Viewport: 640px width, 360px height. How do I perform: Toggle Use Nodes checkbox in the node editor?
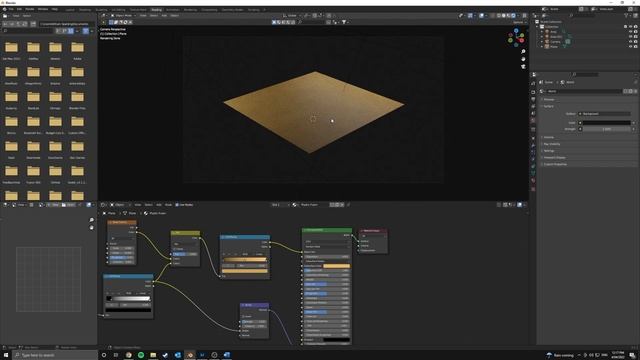point(177,205)
